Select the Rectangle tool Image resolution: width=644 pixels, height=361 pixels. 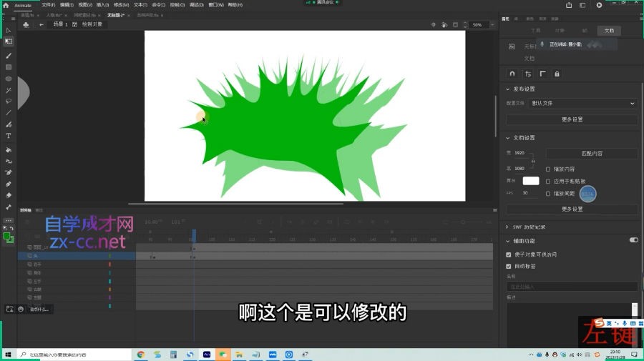tap(8, 67)
